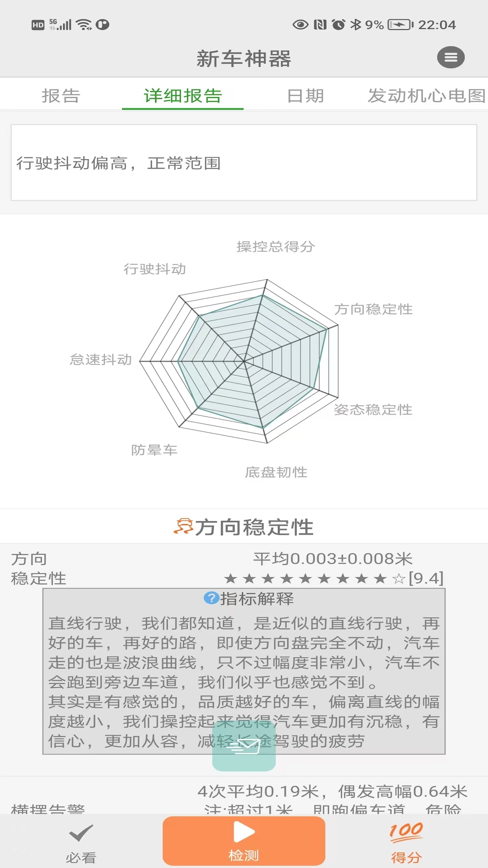Tap the 行驶抖动偏高 summary box
Viewport: 488px width, 868px height.
coord(244,163)
